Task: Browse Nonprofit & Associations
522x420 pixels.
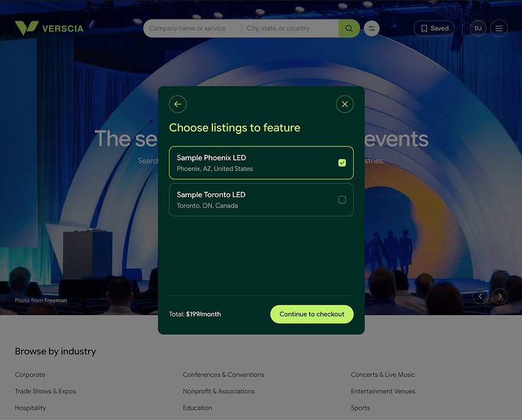Action: (x=218, y=391)
